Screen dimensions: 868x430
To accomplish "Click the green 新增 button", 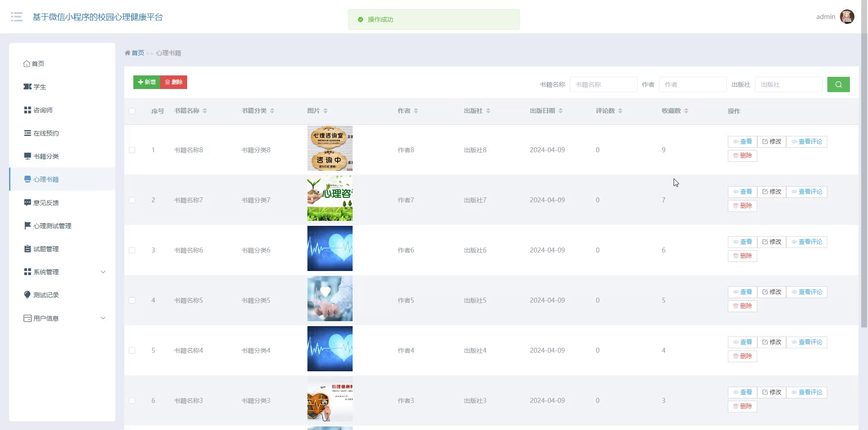I will click(146, 82).
